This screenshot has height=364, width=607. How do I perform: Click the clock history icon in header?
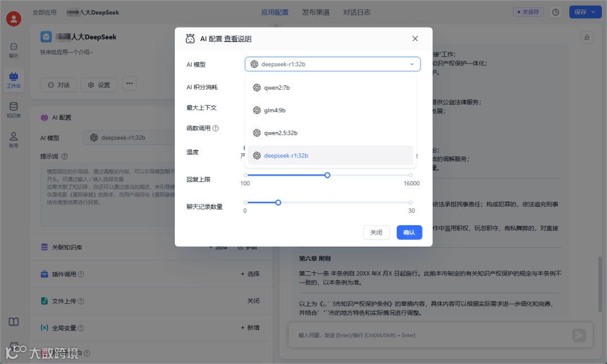(555, 12)
